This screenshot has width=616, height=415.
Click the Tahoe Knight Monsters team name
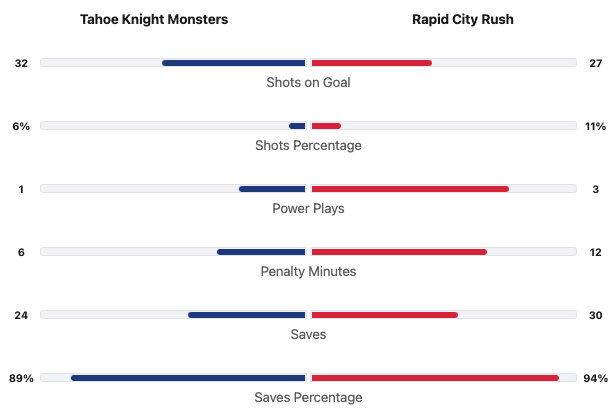coord(154,20)
